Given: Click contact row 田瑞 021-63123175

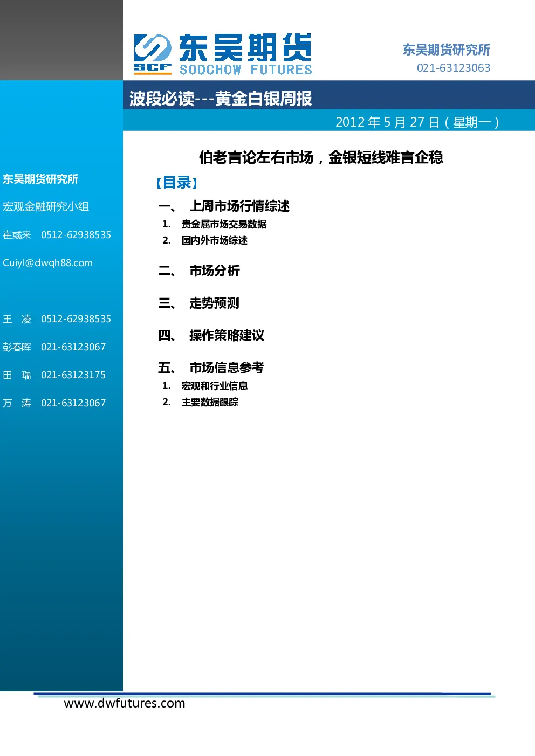Looking at the screenshot, I should pyautogui.click(x=54, y=375).
